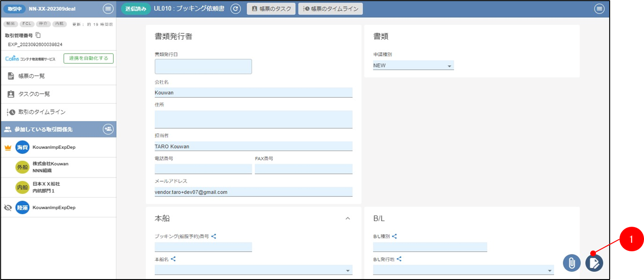Click the add participants icon
Image resolution: width=644 pixels, height=280 pixels.
pos(108,129)
